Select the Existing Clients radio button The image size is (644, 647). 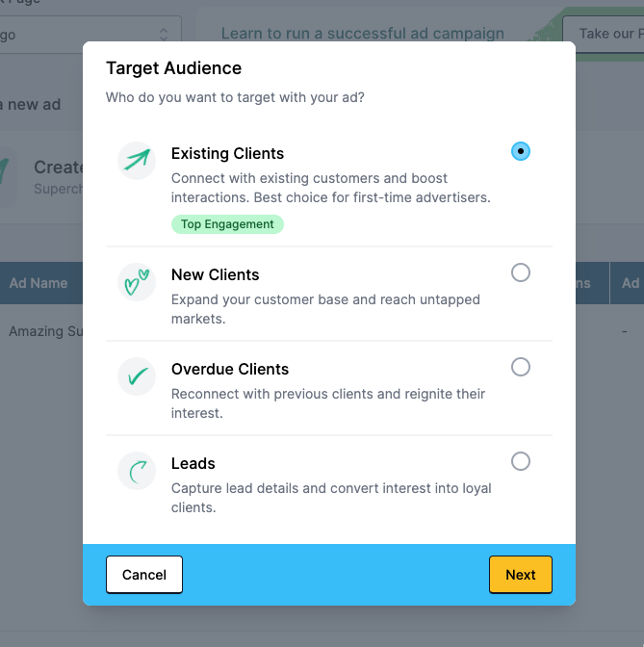pyautogui.click(x=520, y=151)
